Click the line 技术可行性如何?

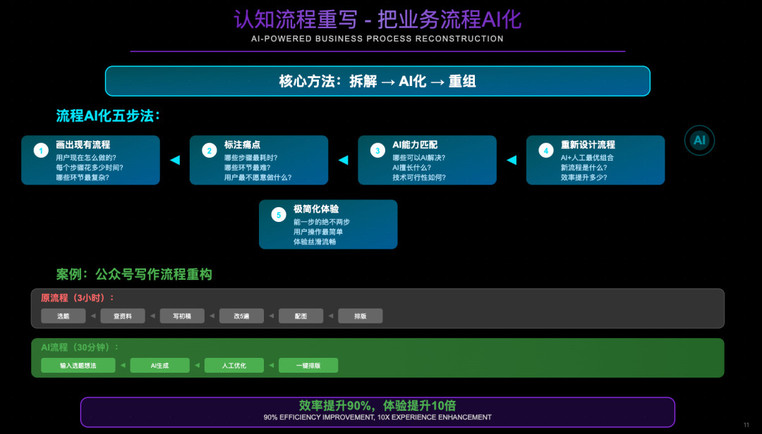coord(419,177)
